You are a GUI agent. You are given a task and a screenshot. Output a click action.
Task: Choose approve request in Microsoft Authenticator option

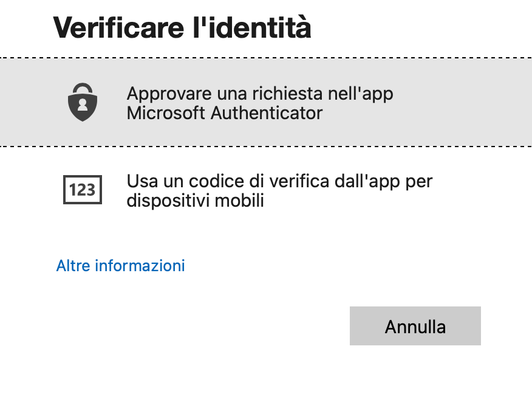click(x=266, y=102)
